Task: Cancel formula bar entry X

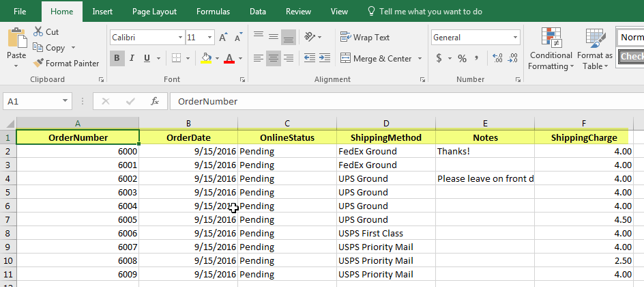Action: click(x=106, y=101)
